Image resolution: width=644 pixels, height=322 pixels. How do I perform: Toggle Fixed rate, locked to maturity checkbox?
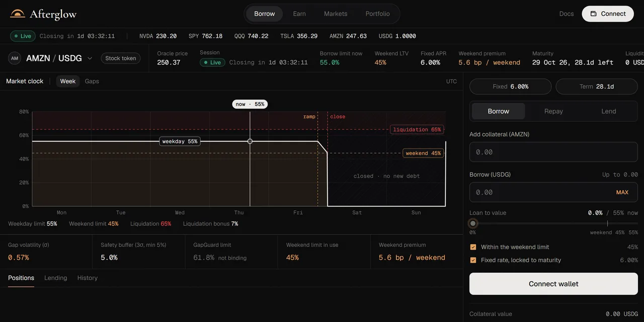[473, 260]
